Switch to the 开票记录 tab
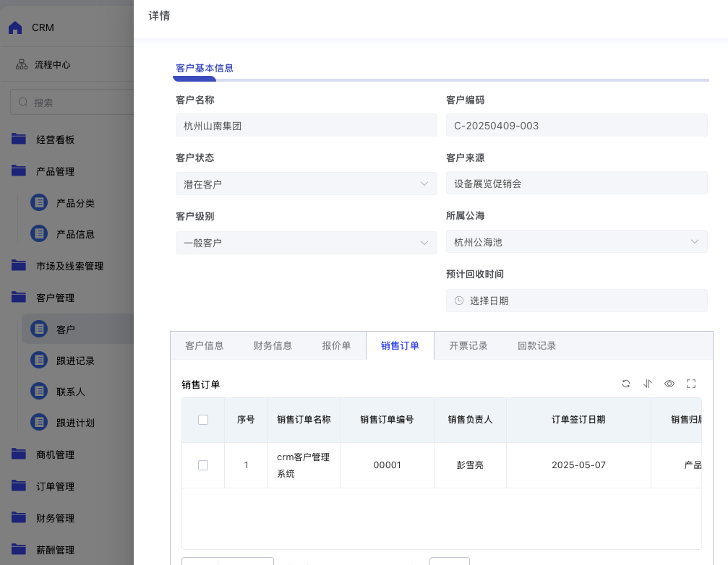 [x=468, y=345]
